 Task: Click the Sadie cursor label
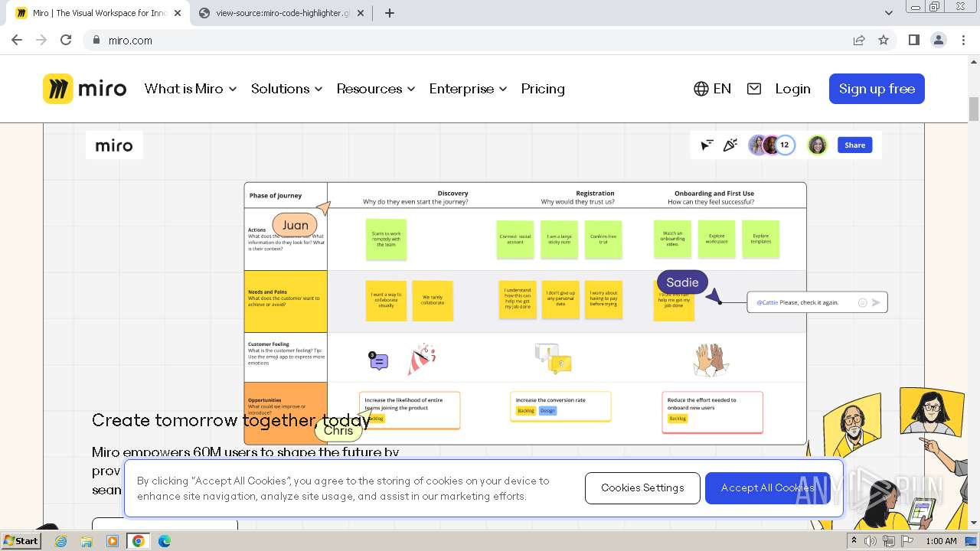click(x=682, y=282)
